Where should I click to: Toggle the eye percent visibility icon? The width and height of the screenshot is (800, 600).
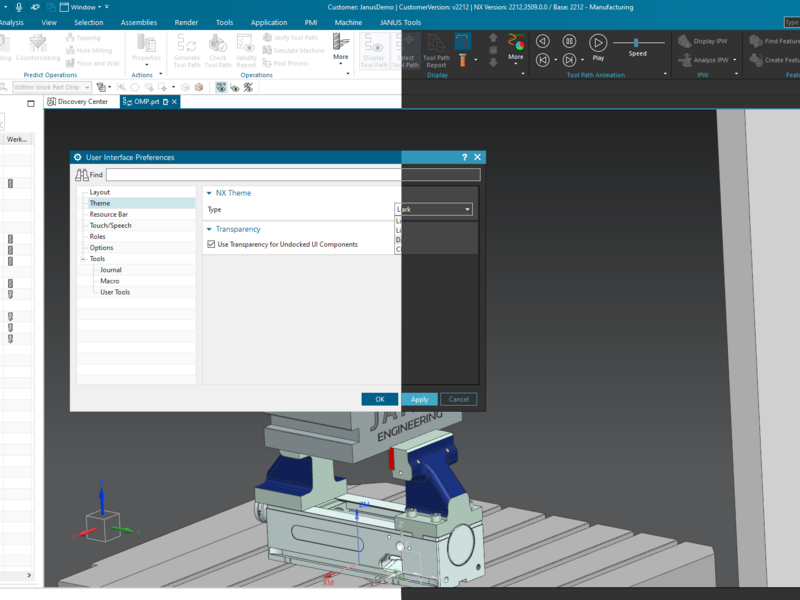(x=248, y=87)
